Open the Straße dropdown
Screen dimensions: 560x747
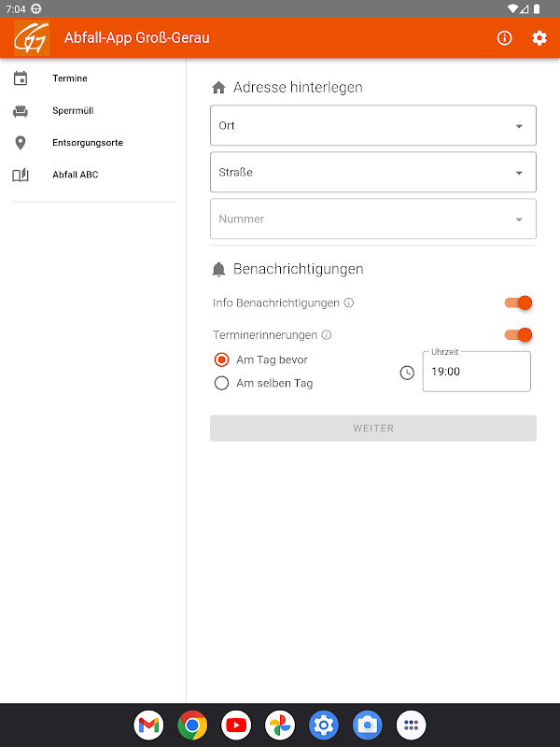[373, 172]
